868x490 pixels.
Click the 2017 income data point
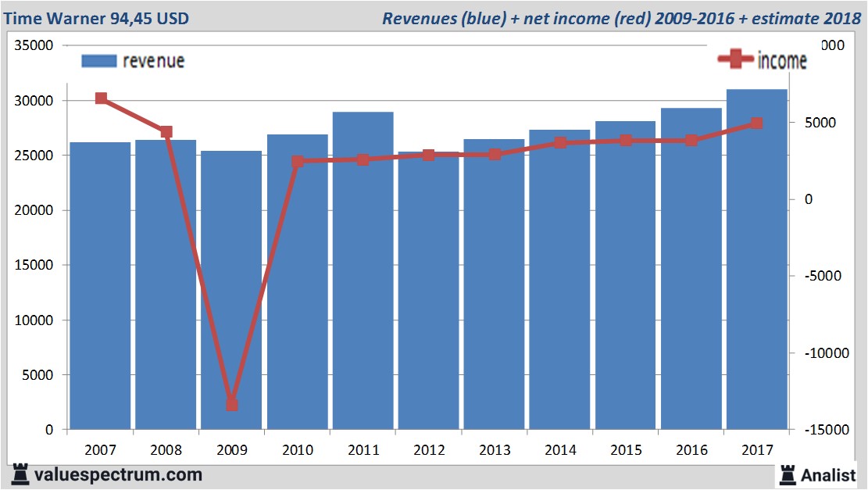pos(757,123)
